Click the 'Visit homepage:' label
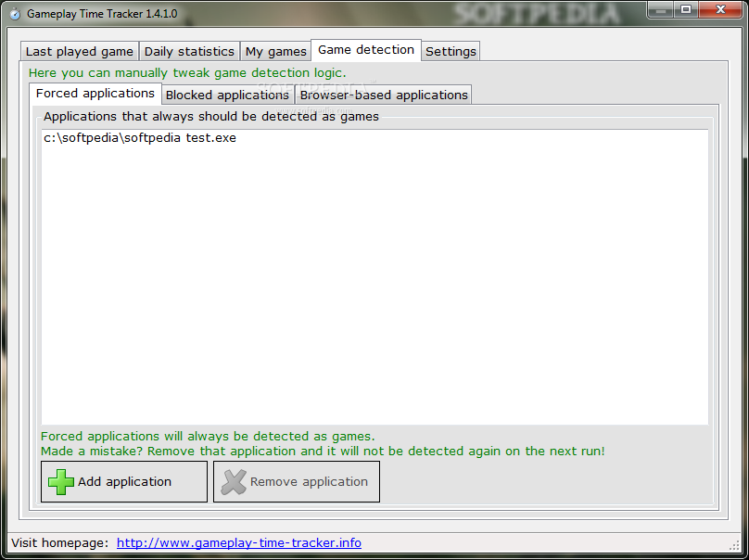 (60, 542)
